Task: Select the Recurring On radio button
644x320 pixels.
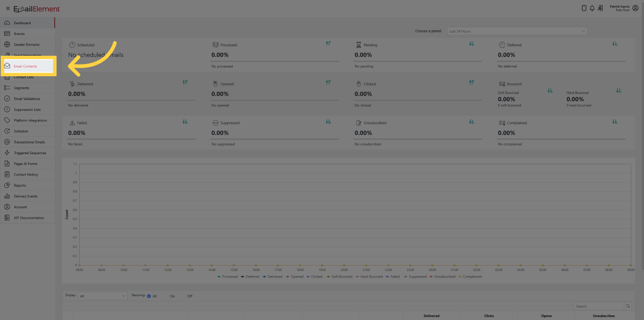Action: (166, 296)
